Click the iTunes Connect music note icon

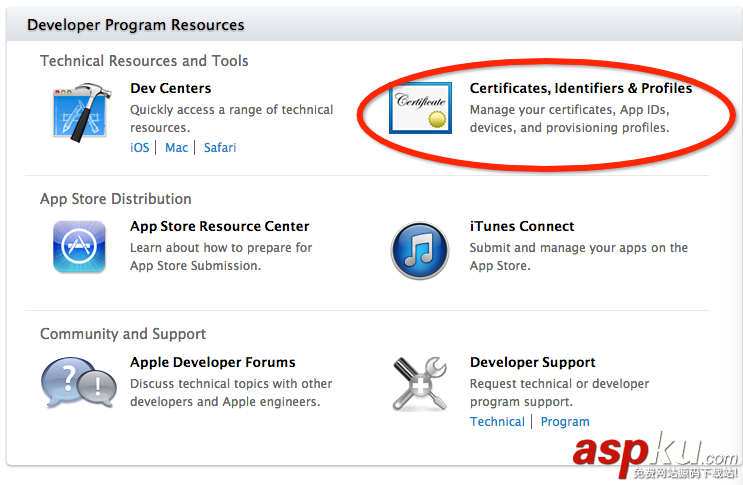tap(419, 249)
